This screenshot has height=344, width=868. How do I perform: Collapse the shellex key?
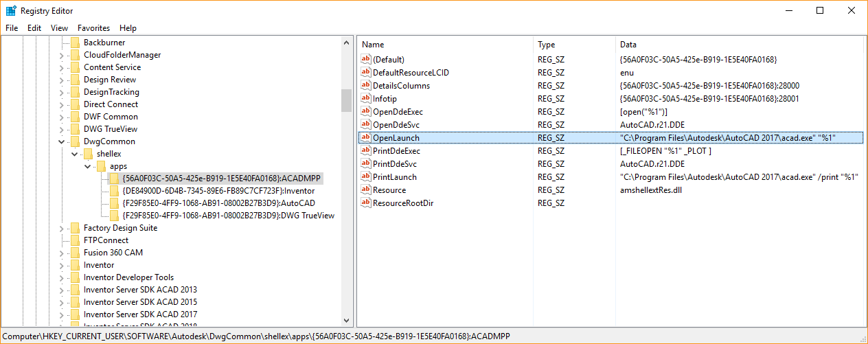pyautogui.click(x=75, y=154)
